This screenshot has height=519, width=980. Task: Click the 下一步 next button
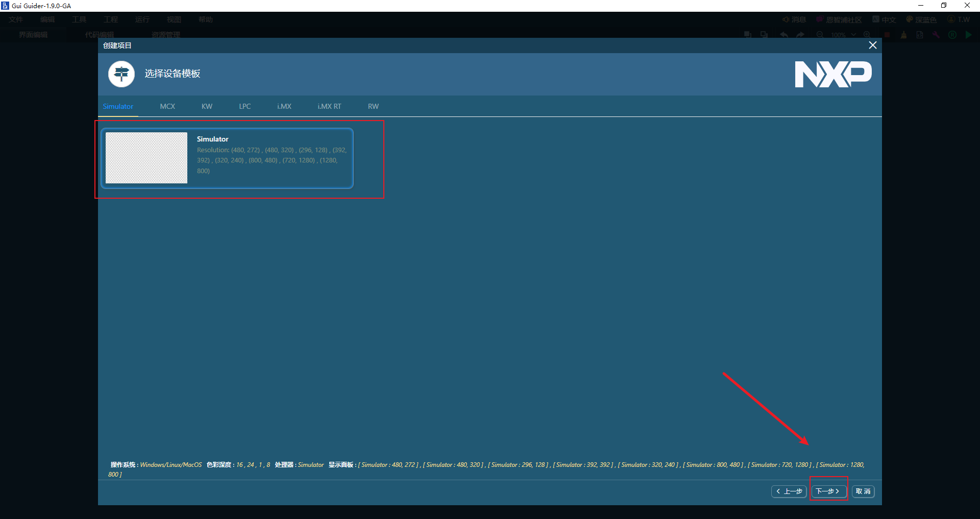(x=828, y=491)
